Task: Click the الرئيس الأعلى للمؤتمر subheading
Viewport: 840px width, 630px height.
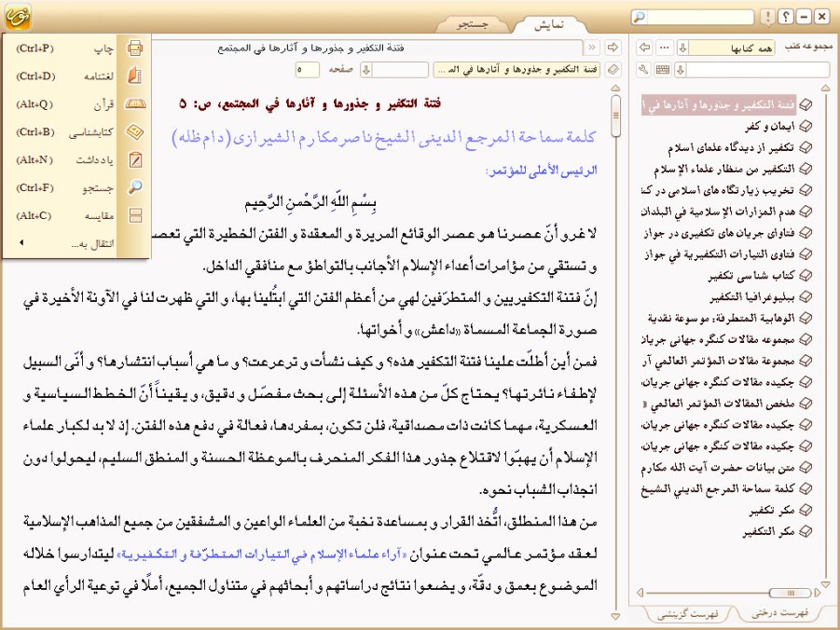Action: (x=542, y=171)
